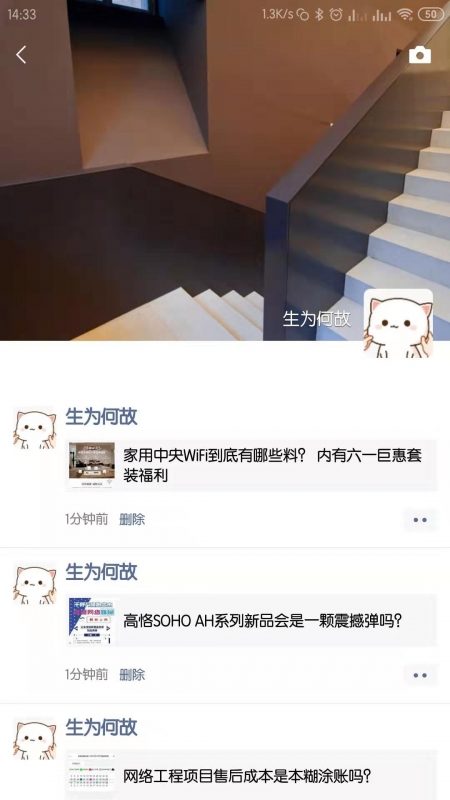Open the 网络工程项目售后成本 article
The height and width of the screenshot is (800, 450).
[x=252, y=774]
